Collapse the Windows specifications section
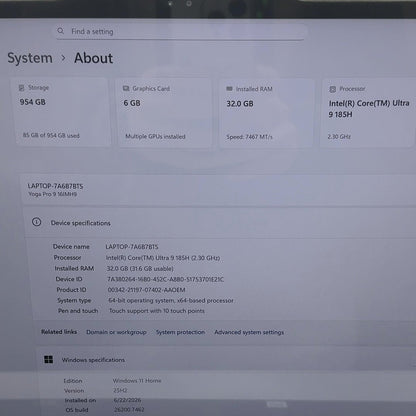This screenshot has height=416, width=416. click(226, 360)
